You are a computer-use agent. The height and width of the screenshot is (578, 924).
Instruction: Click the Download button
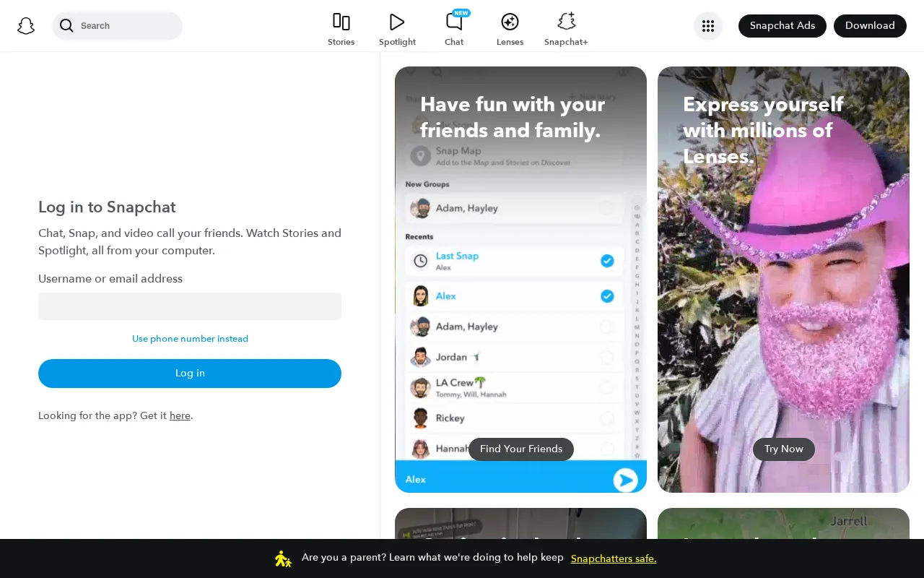[x=870, y=26]
